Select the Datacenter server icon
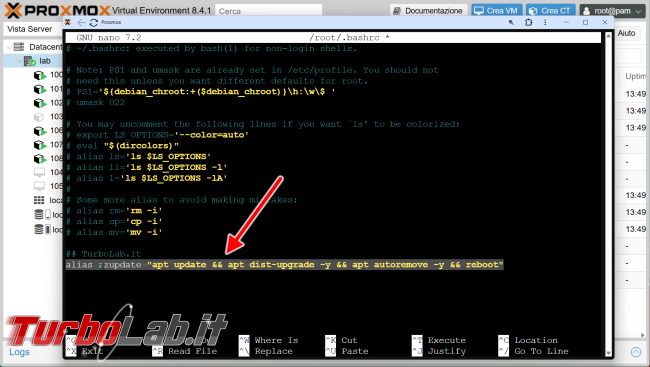650x367 pixels. tap(19, 47)
